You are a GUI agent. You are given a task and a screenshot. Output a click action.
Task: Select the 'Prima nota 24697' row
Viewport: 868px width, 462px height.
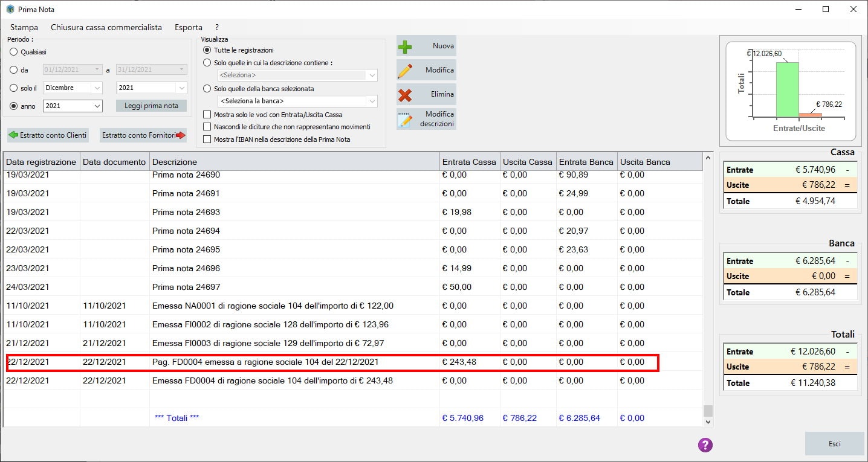(353, 287)
